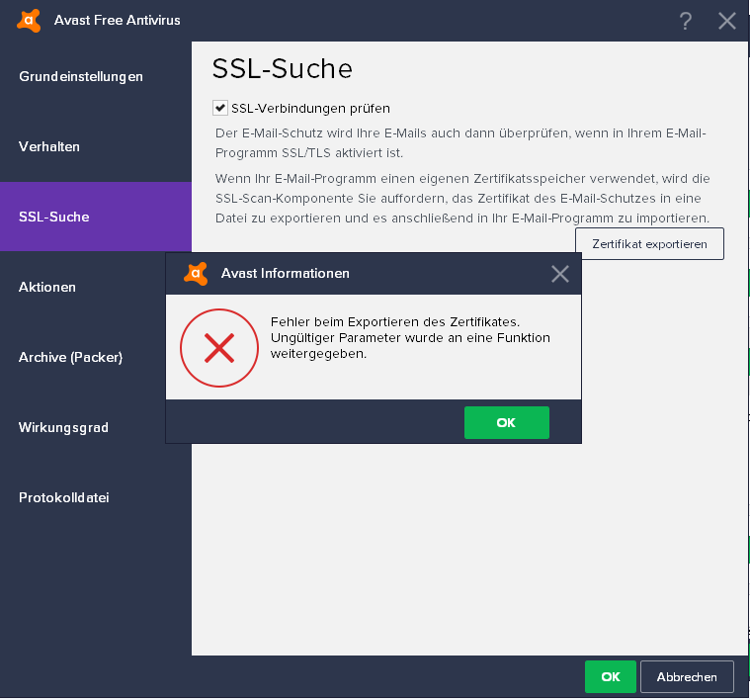Cancel settings with Abbrechen button
The height and width of the screenshot is (700, 750).
click(687, 677)
